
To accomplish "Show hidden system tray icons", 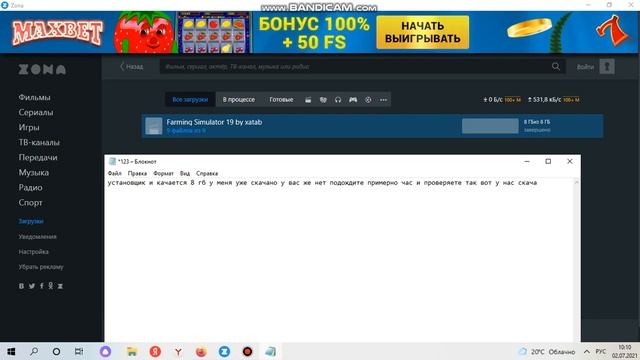I will click(x=587, y=351).
